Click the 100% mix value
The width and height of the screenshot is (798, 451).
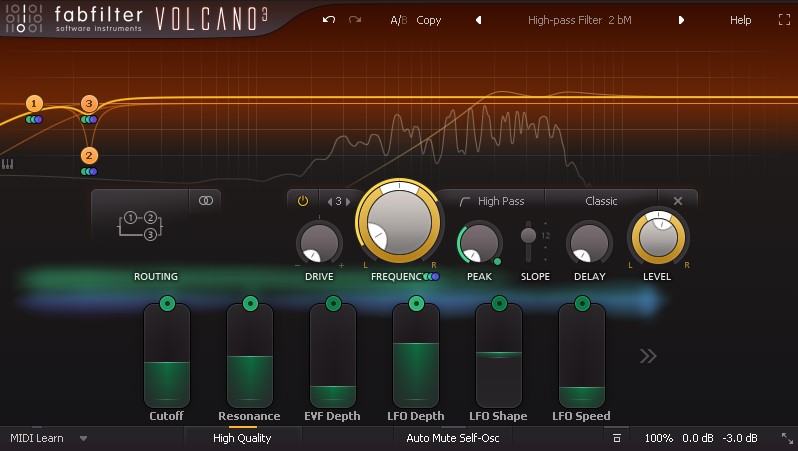point(659,438)
